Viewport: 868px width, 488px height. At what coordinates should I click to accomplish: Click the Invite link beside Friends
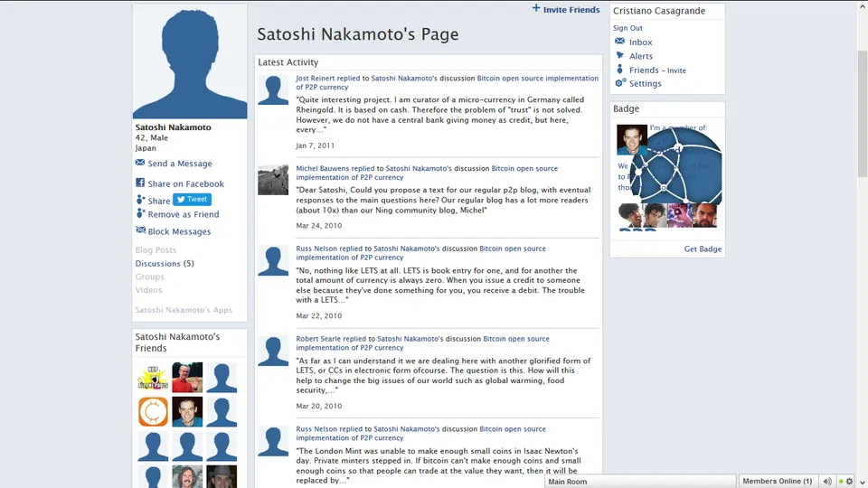[x=676, y=70]
